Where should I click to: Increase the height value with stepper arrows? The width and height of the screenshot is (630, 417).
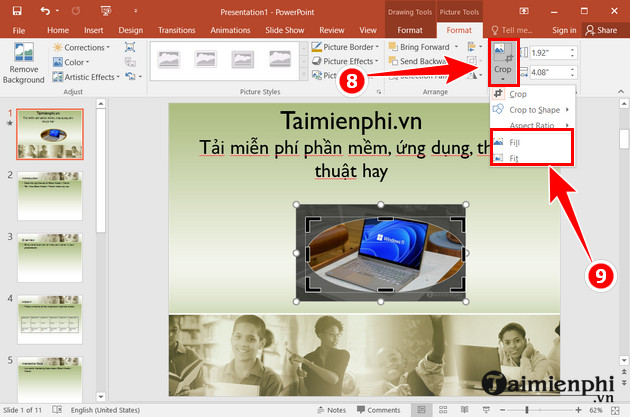click(573, 50)
